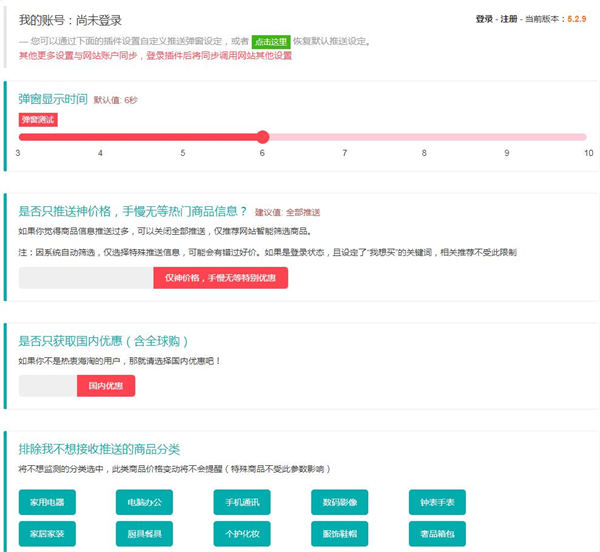This screenshot has height=552, width=600.
Task: Click the red 弹窗测试 test button
Action: pyautogui.click(x=38, y=119)
